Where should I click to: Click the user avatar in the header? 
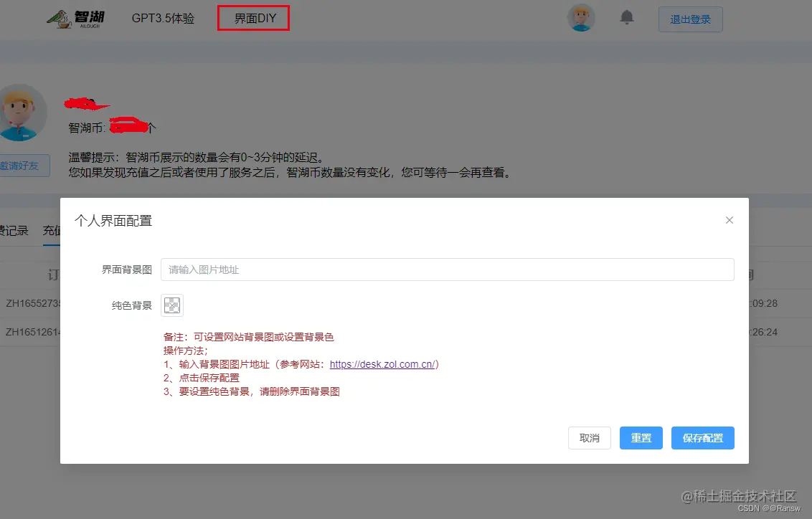581,19
